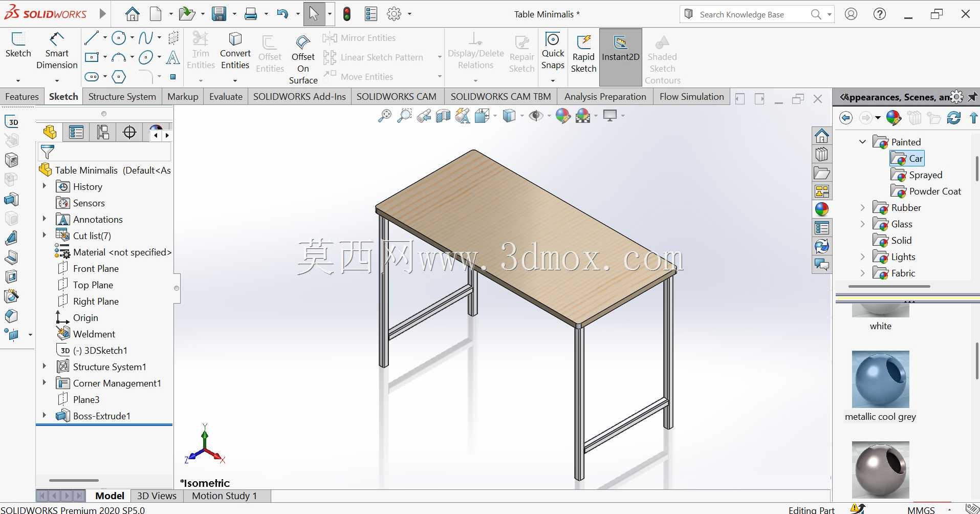Click the Help question mark button

click(880, 14)
